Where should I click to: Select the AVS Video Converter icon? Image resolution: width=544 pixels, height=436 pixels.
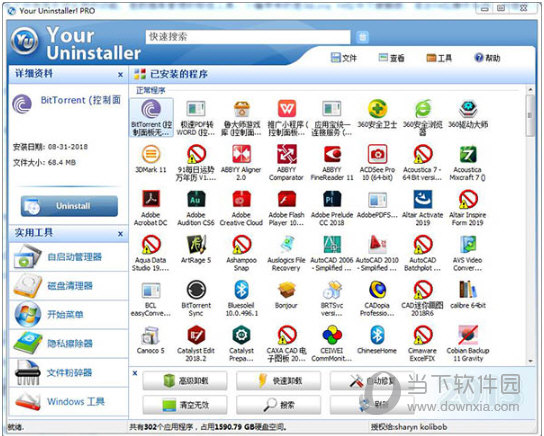(468, 245)
